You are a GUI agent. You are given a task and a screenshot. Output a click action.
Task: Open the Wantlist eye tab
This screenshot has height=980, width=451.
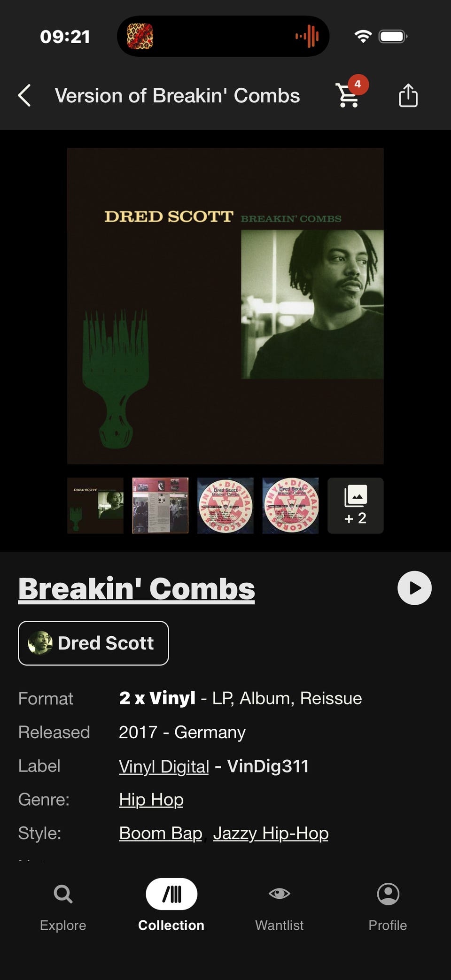(x=279, y=906)
